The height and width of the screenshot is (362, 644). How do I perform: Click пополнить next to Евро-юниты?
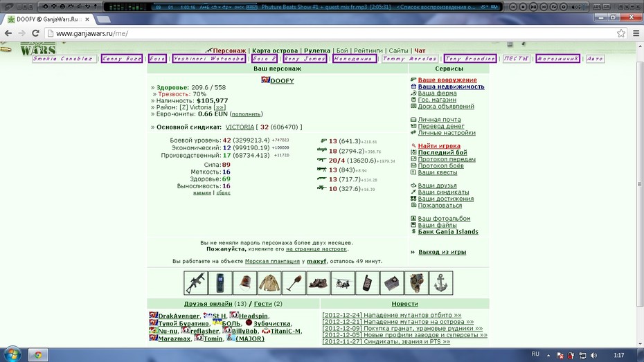point(246,114)
